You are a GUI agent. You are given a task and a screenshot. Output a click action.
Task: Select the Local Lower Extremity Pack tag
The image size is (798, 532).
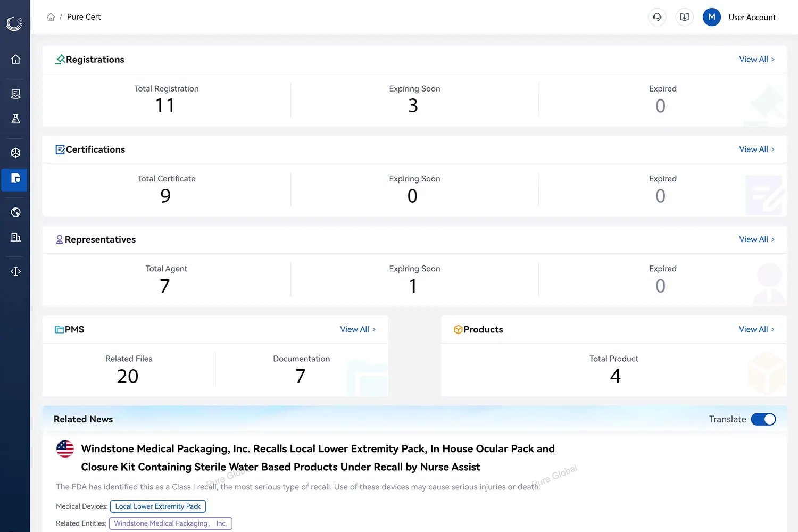(x=157, y=506)
